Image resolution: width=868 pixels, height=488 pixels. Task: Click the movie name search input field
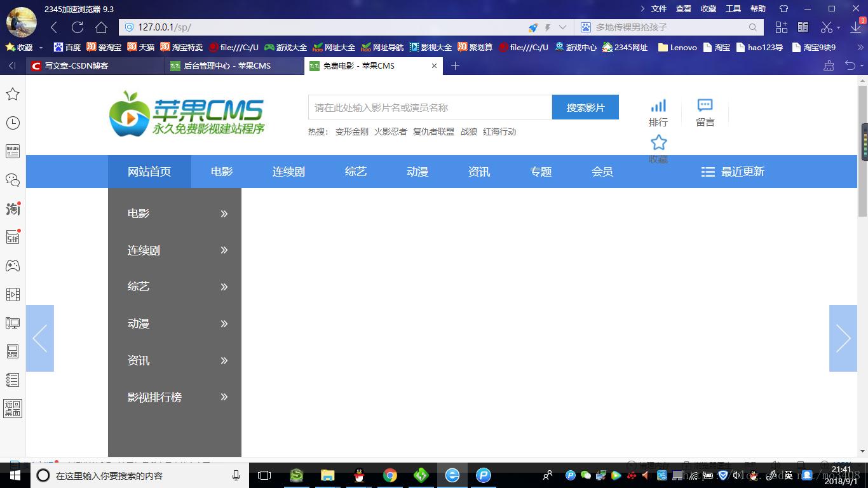430,107
